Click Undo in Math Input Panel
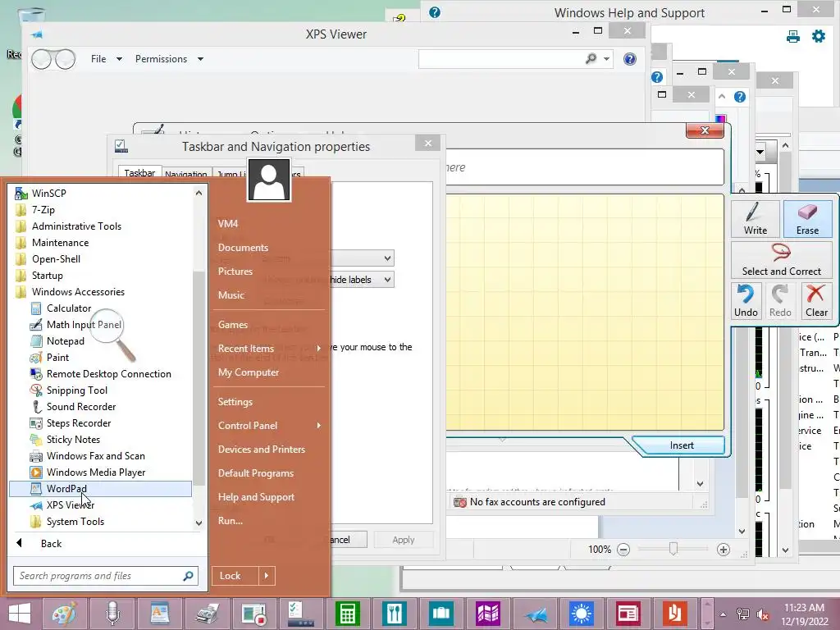The width and height of the screenshot is (840, 630). point(746,301)
